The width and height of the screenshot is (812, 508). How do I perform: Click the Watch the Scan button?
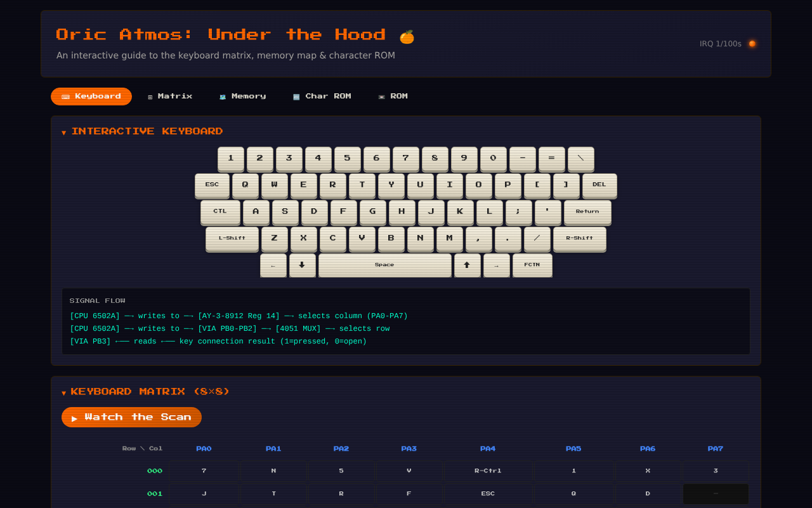point(131,417)
